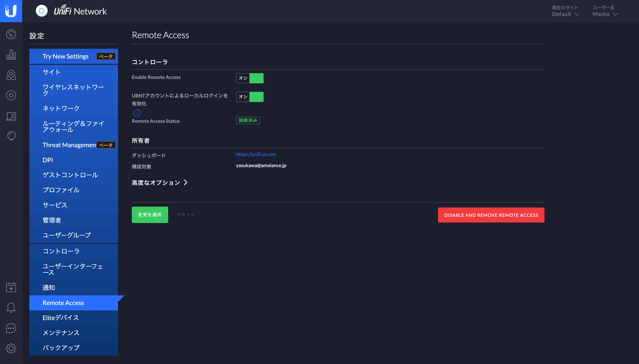Open the Map pin icon in sidebar
Image resolution: width=639 pixels, height=364 pixels.
click(x=11, y=75)
